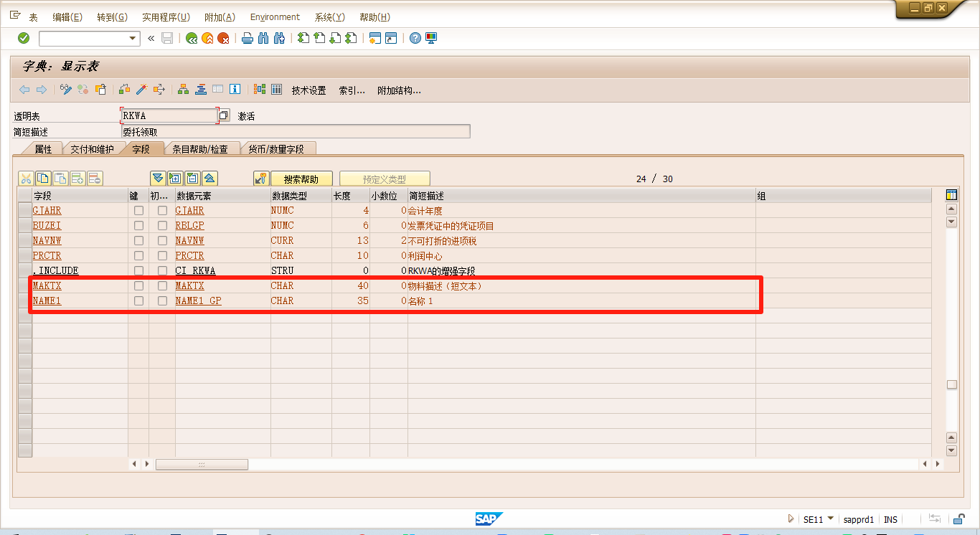980x535 pixels.
Task: Check the initial value box for NAME1
Action: [x=162, y=300]
